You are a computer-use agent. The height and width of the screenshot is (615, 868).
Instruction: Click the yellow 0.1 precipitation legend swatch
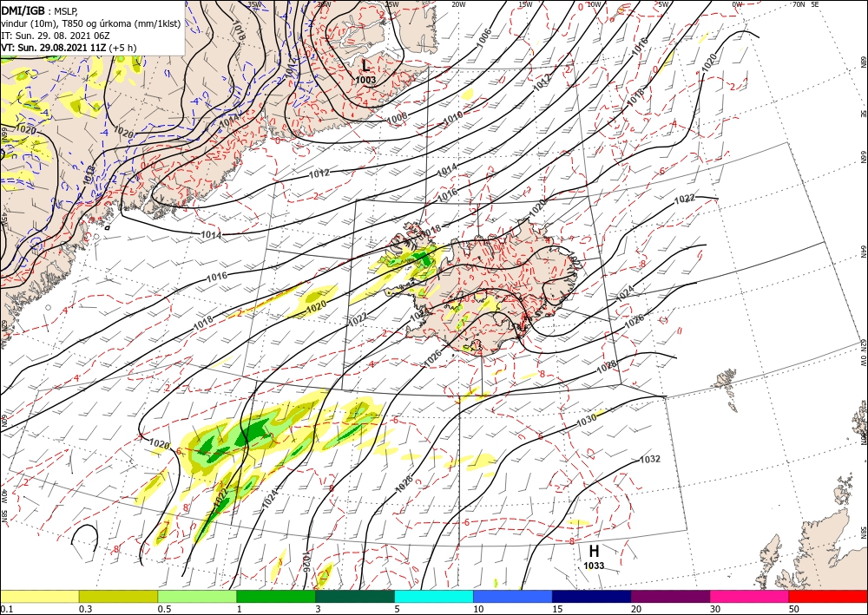pos(39,597)
